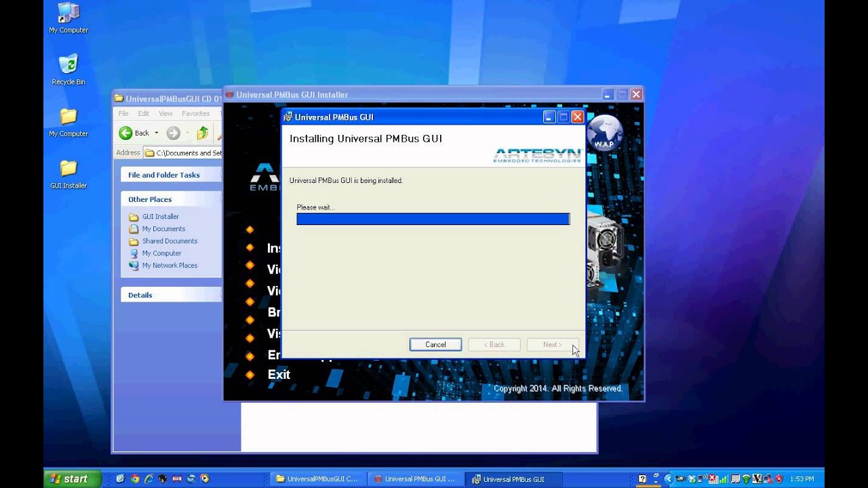The image size is (868, 488).
Task: Open the View menu in Explorer window
Action: pyautogui.click(x=165, y=114)
